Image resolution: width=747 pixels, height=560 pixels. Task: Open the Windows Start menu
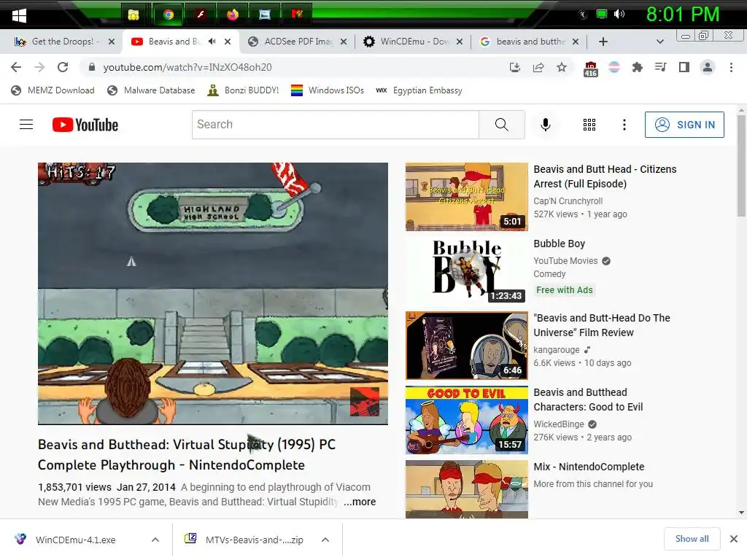(x=19, y=16)
